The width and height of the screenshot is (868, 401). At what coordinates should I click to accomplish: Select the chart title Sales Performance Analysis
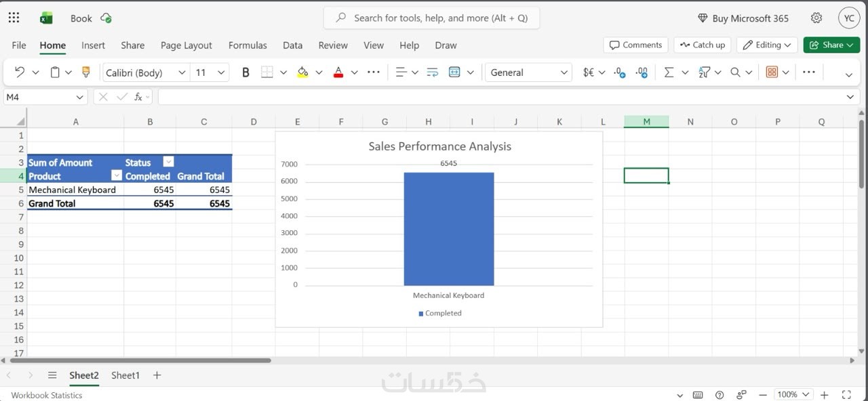tap(440, 146)
